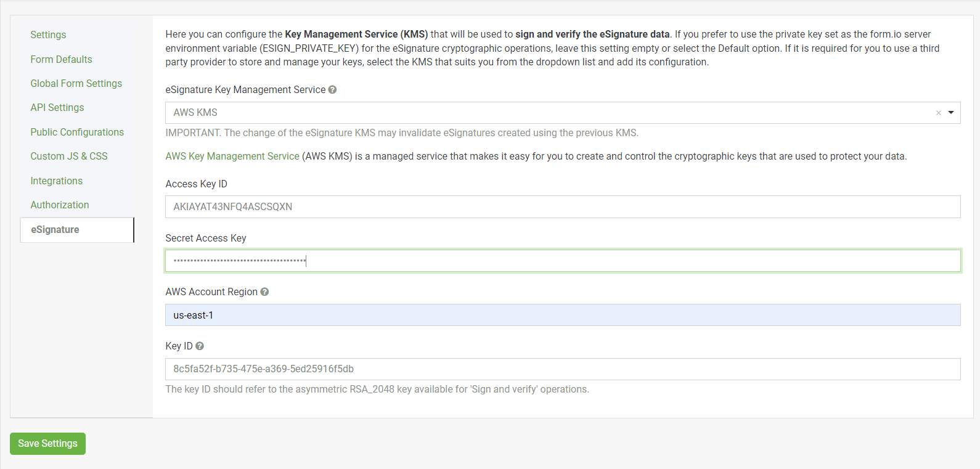Select the active eSignature tab
This screenshot has height=469, width=980.
[77, 230]
